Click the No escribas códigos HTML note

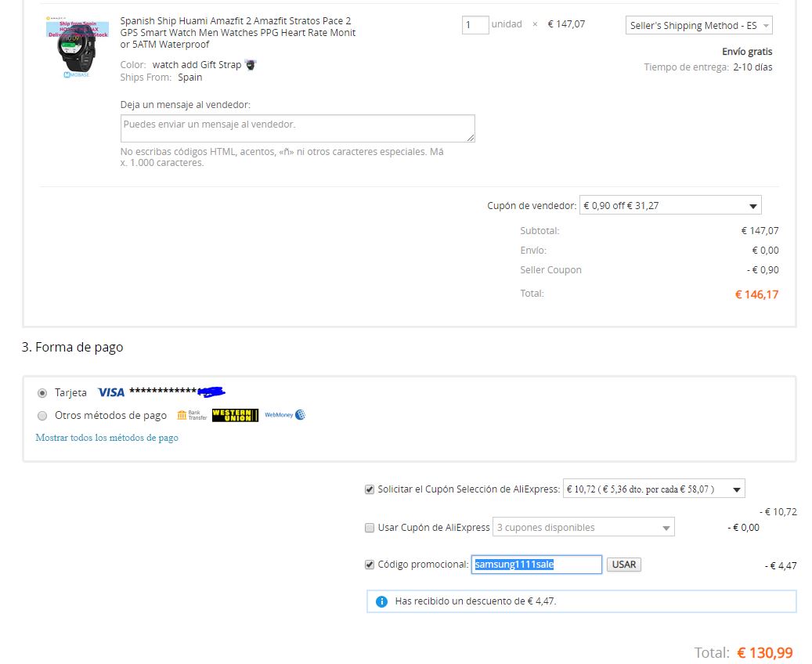pos(282,157)
